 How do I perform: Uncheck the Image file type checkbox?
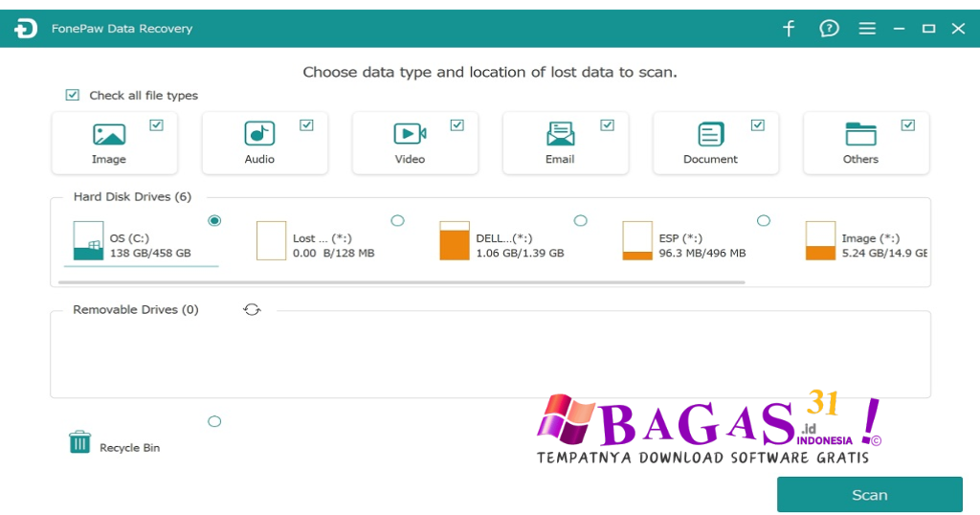click(x=156, y=125)
